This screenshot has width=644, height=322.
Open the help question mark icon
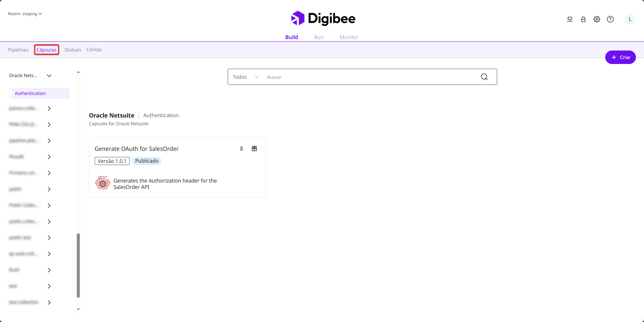click(x=610, y=19)
